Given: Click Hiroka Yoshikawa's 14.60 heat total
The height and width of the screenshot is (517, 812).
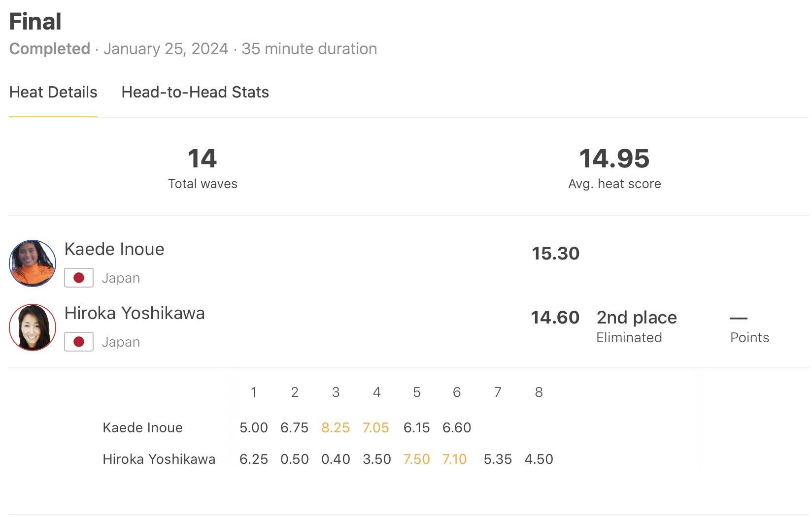Looking at the screenshot, I should (x=555, y=318).
